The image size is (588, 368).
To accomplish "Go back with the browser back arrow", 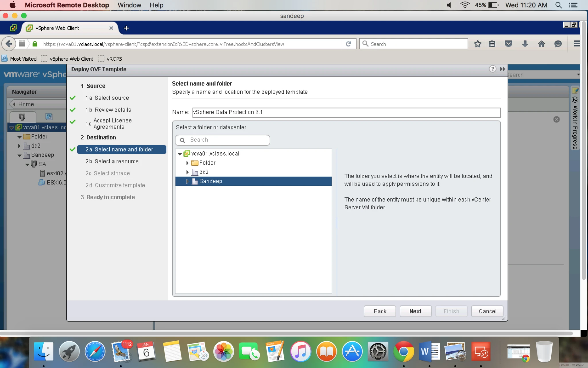I will pyautogui.click(x=9, y=44).
